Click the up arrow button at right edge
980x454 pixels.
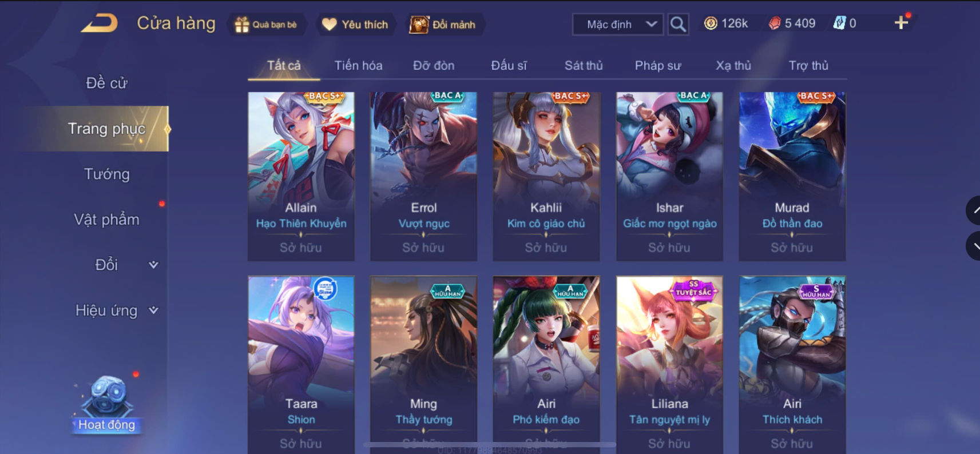coord(974,210)
